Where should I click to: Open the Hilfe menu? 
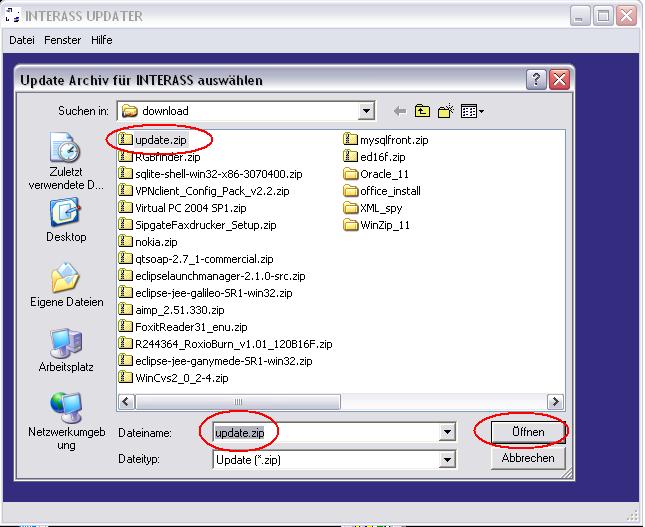pos(101,40)
